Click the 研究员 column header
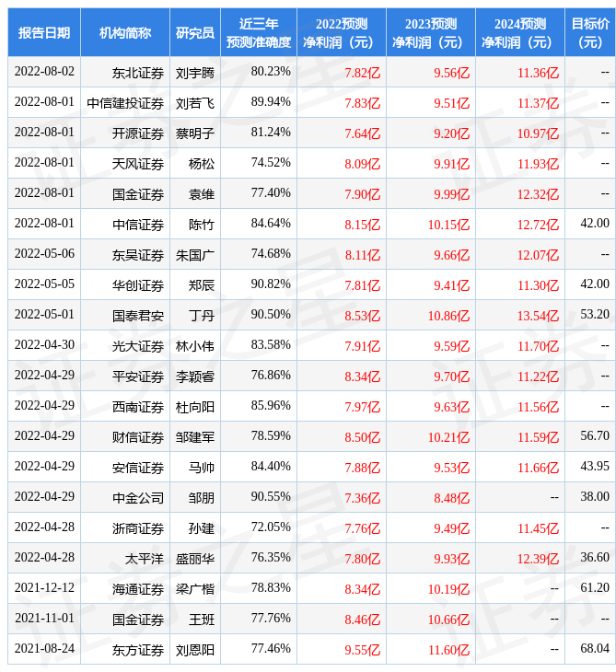 (x=194, y=32)
